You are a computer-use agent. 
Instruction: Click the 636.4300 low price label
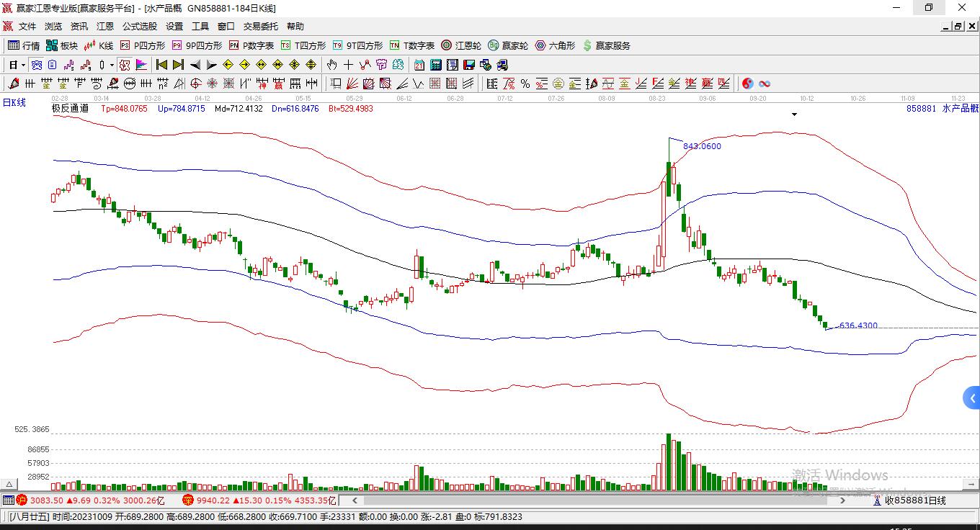[x=858, y=325]
